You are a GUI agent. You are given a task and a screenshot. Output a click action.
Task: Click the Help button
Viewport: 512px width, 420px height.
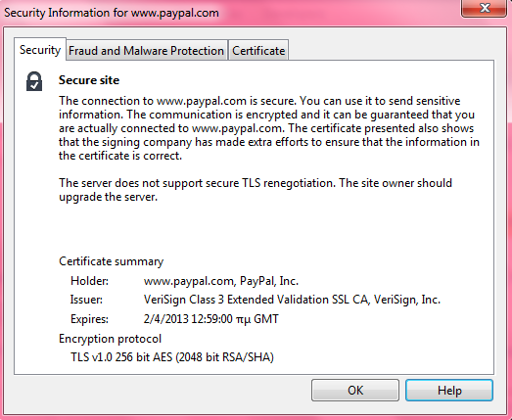[x=449, y=391]
